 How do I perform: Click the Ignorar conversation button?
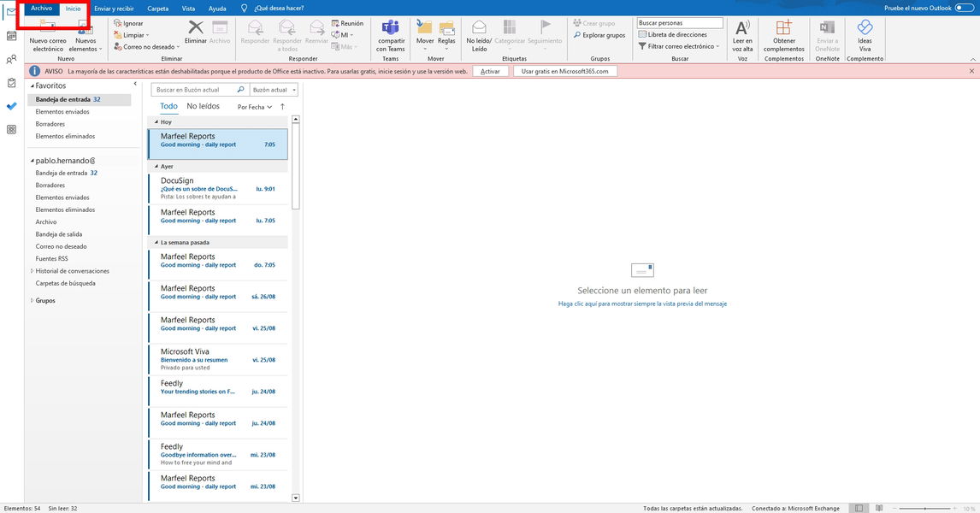pyautogui.click(x=129, y=24)
